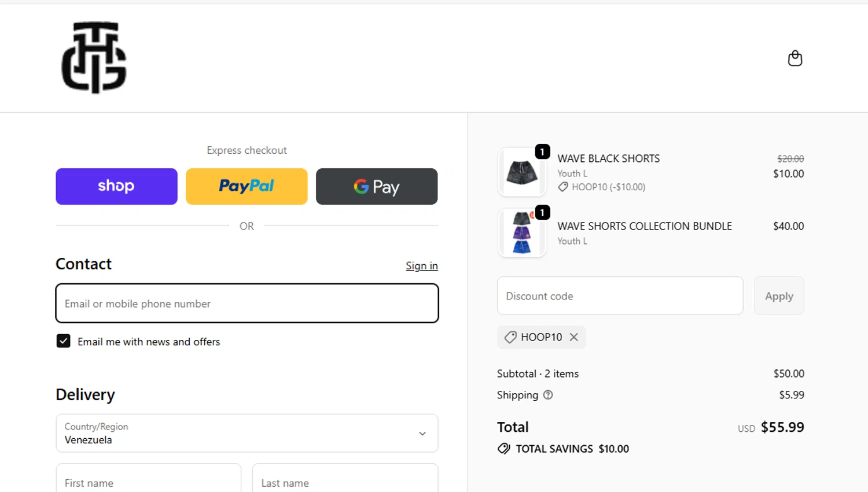Click the Wave Shorts Collection Bundle thumbnail
Screen dimensions: 868x492
point(522,232)
